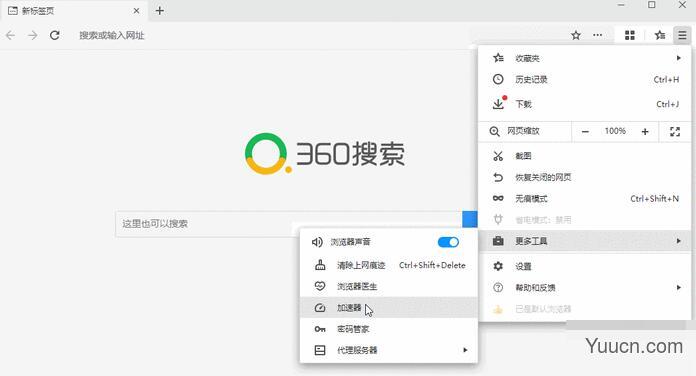Click the speaker icon for browser sound

317,242
